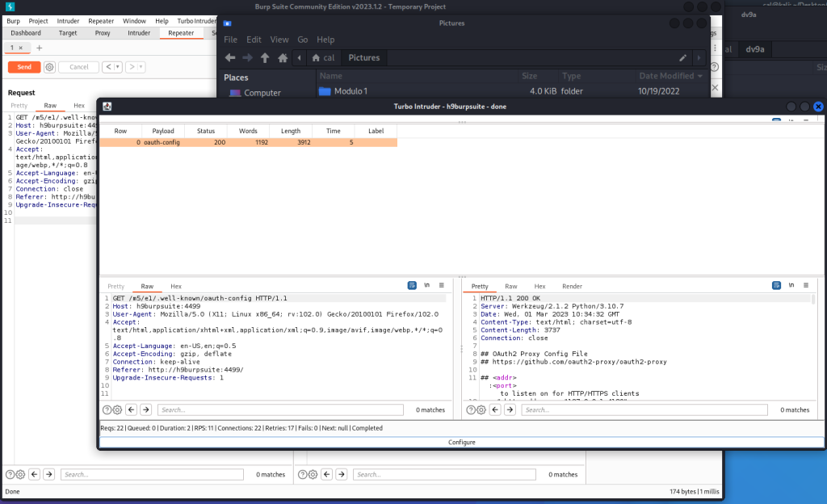Switch to the Target tab
Image resolution: width=827 pixels, height=504 pixels.
coord(68,32)
